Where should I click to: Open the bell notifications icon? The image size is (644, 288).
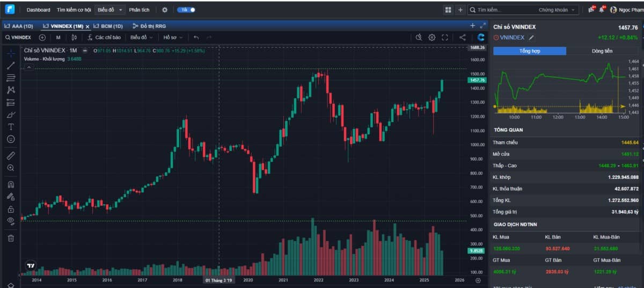pos(602,9)
